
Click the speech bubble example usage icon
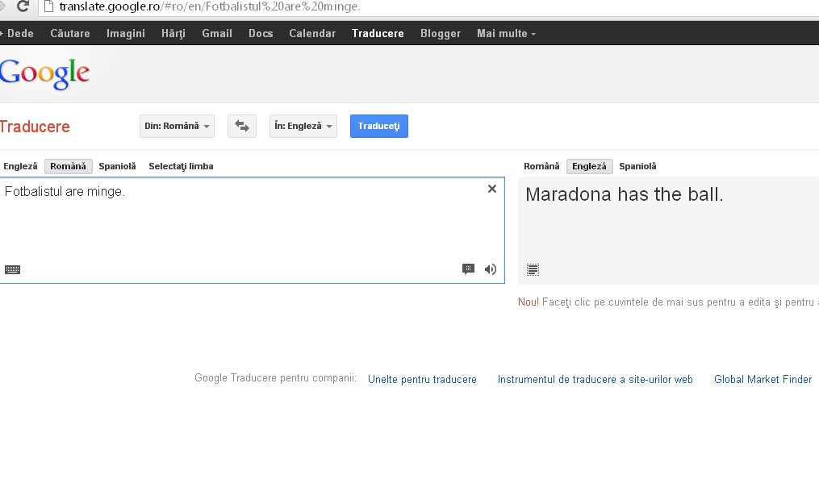pos(469,269)
